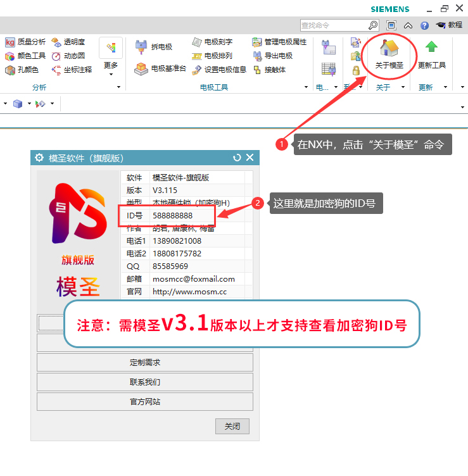
Task: Click the 颜色工具 icon
Action: tap(25, 56)
